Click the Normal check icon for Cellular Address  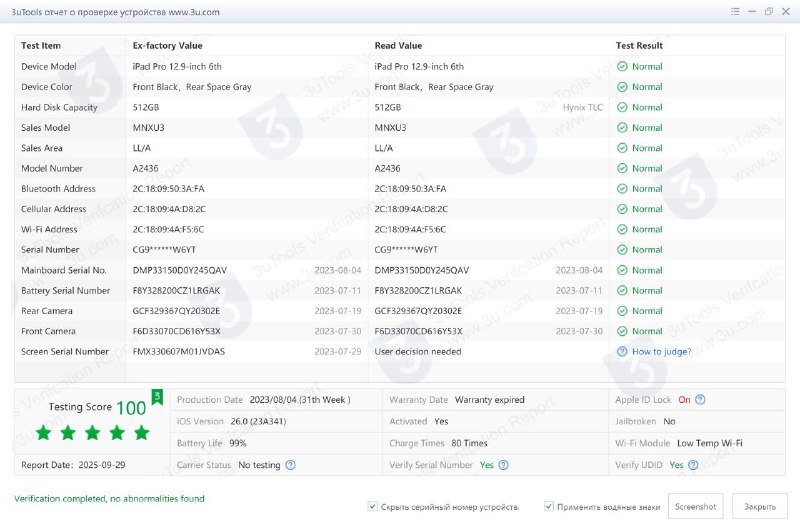pos(622,210)
